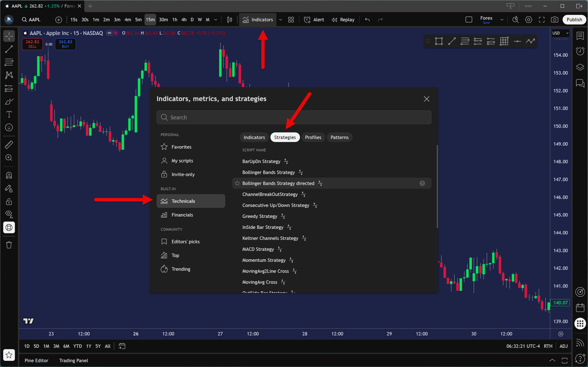The height and width of the screenshot is (367, 588).
Task: Toggle the ADJ adjustment setting
Action: coord(563,346)
